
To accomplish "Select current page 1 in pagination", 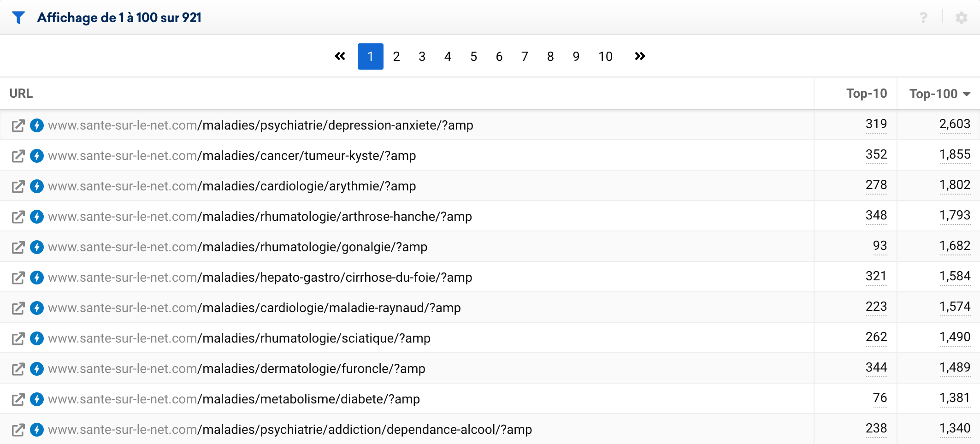I will tap(371, 56).
